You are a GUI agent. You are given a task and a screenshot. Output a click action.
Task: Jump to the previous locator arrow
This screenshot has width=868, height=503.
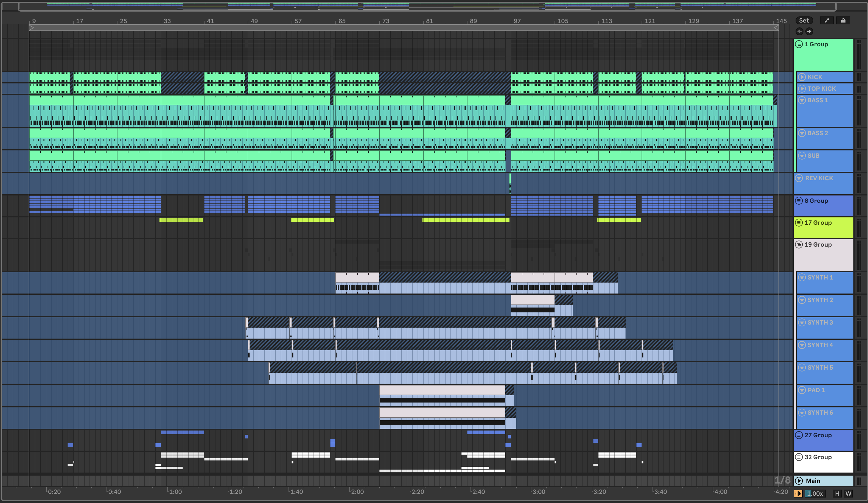[799, 31]
